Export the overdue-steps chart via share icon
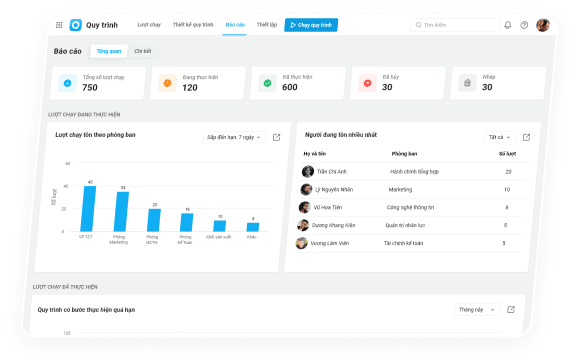Viewport: 579px width, 364px height. [511, 309]
